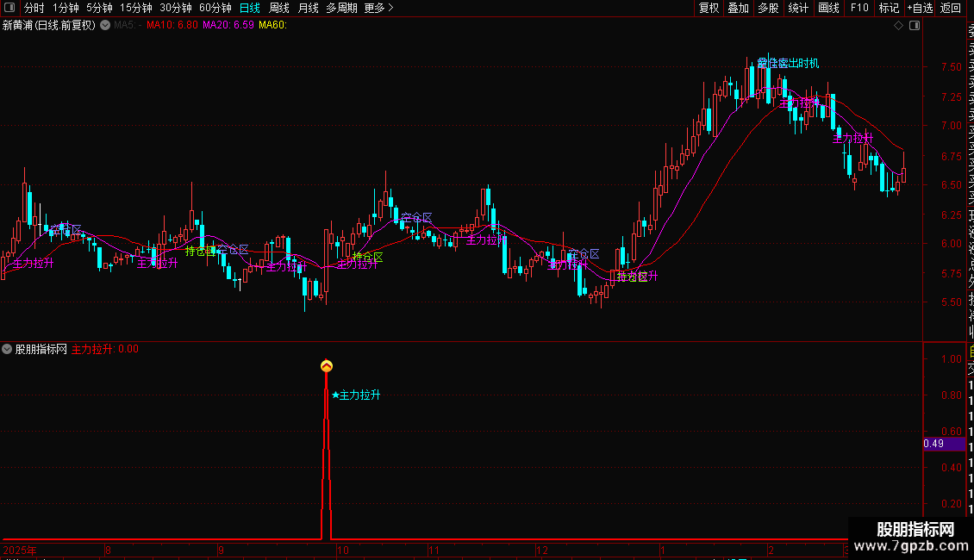Toggle the right panel icon near the price axis
Screen dimensions: 974x560
915,26
